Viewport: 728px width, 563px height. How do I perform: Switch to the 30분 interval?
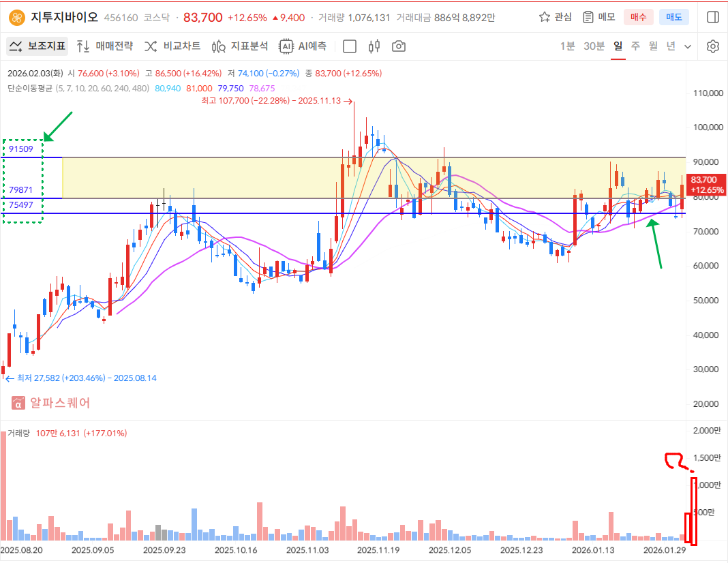click(x=594, y=46)
